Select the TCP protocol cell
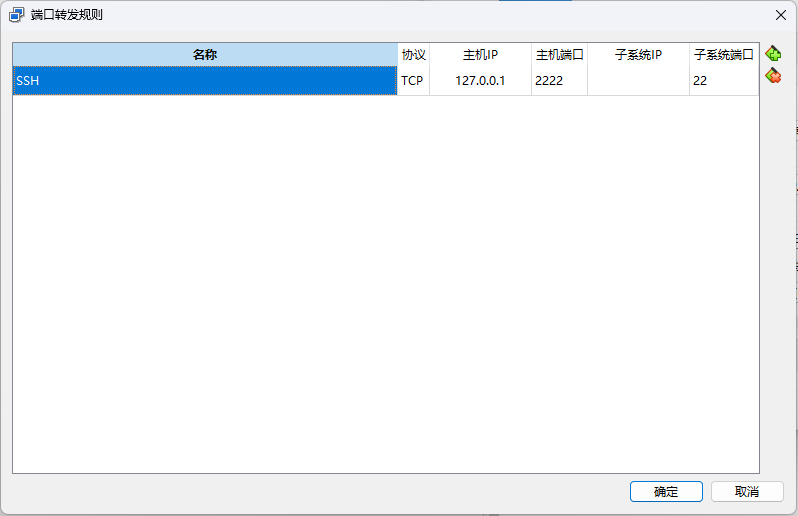This screenshot has height=516, width=798. click(x=413, y=80)
